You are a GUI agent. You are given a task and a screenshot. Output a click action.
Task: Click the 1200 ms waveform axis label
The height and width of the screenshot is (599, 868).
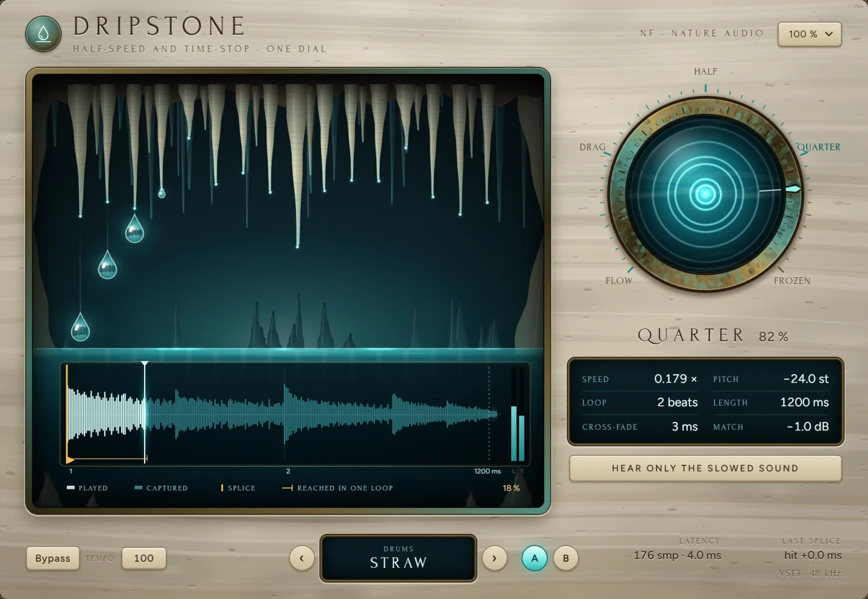pos(487,471)
